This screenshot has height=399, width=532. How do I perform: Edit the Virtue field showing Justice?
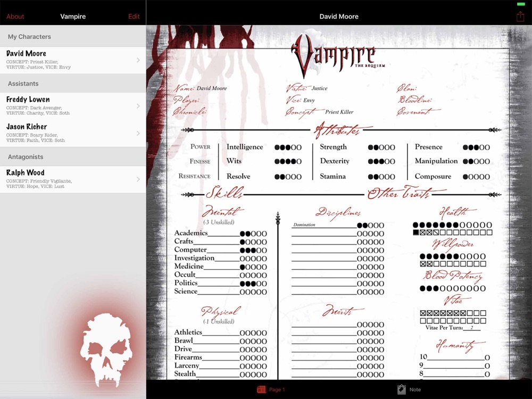coord(319,88)
